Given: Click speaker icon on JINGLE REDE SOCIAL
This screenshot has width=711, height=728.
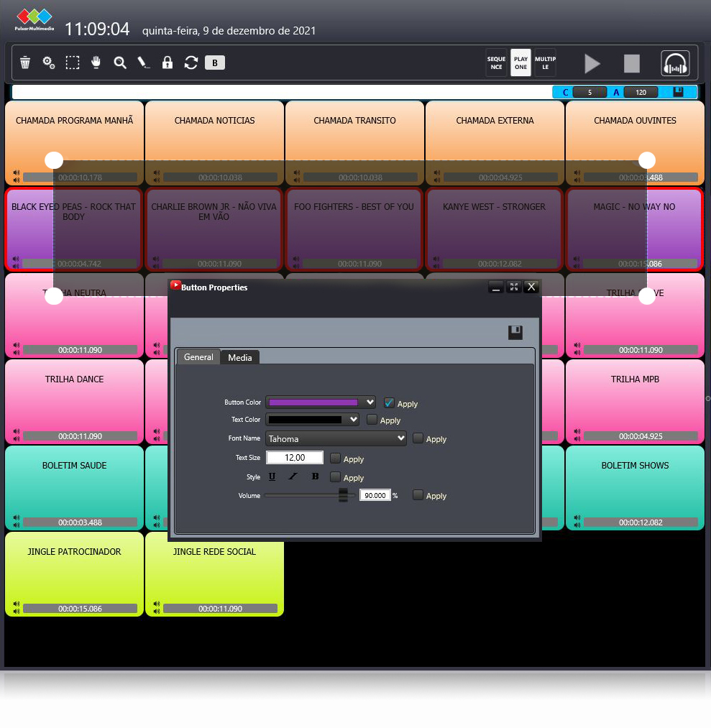Looking at the screenshot, I should point(157,607).
